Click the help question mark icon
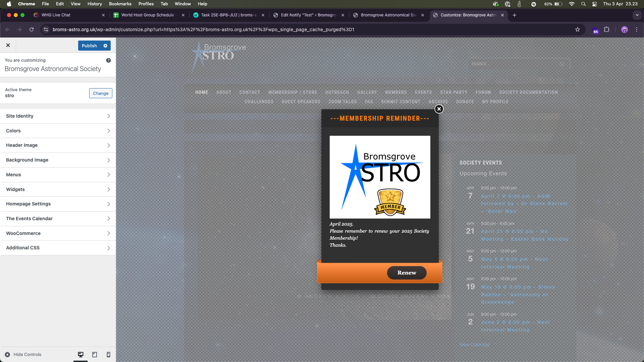 click(108, 60)
